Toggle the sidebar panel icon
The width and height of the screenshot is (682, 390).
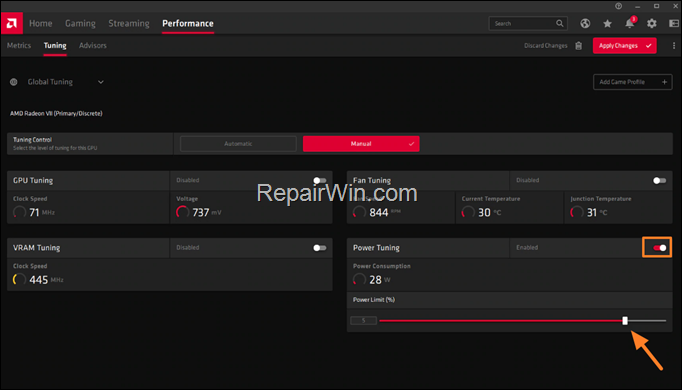(674, 23)
